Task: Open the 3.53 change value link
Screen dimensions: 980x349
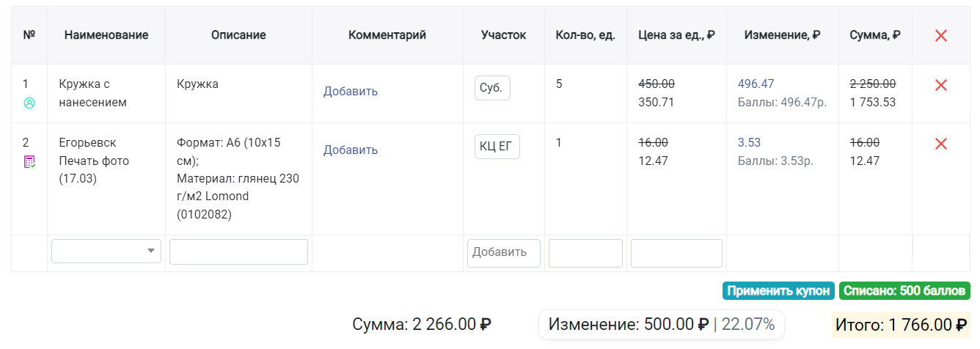Action: tap(749, 143)
